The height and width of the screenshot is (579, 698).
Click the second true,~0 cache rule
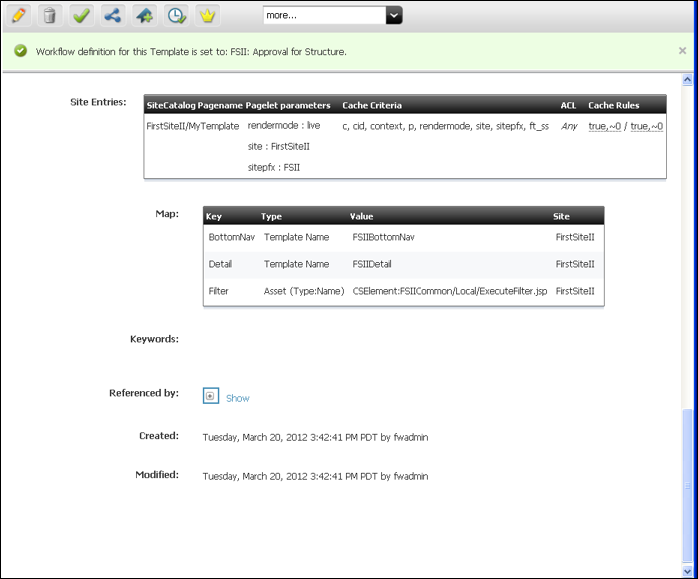tap(646, 126)
